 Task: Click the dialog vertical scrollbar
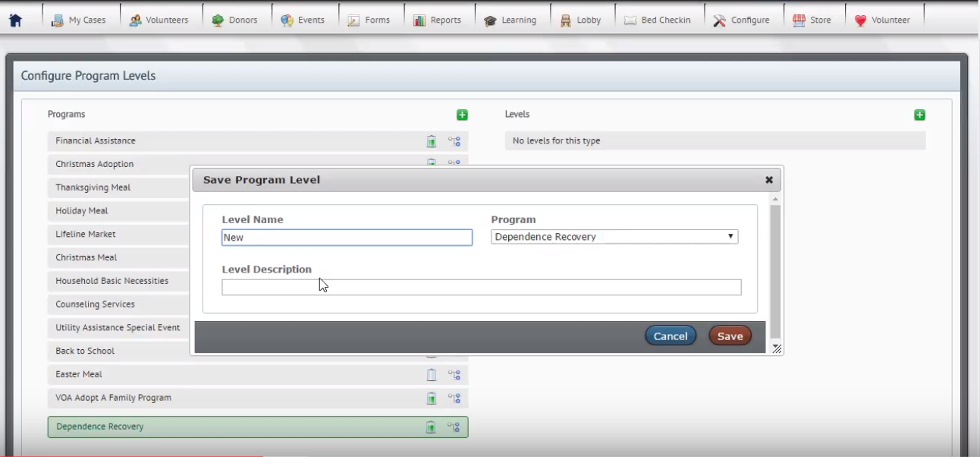[x=775, y=270]
